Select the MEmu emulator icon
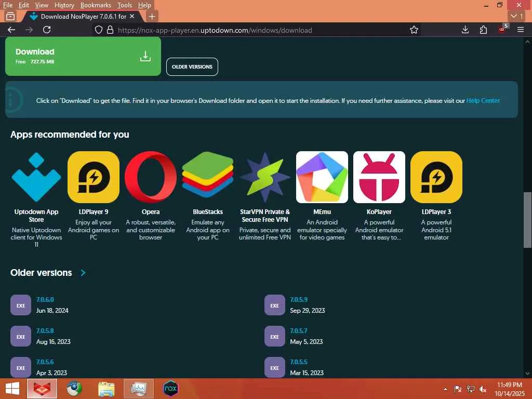 (322, 177)
